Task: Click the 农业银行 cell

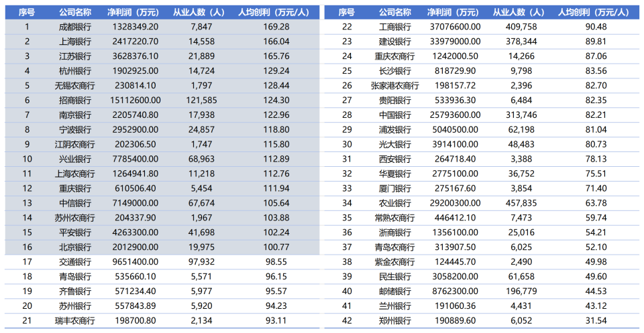Action: click(x=394, y=203)
